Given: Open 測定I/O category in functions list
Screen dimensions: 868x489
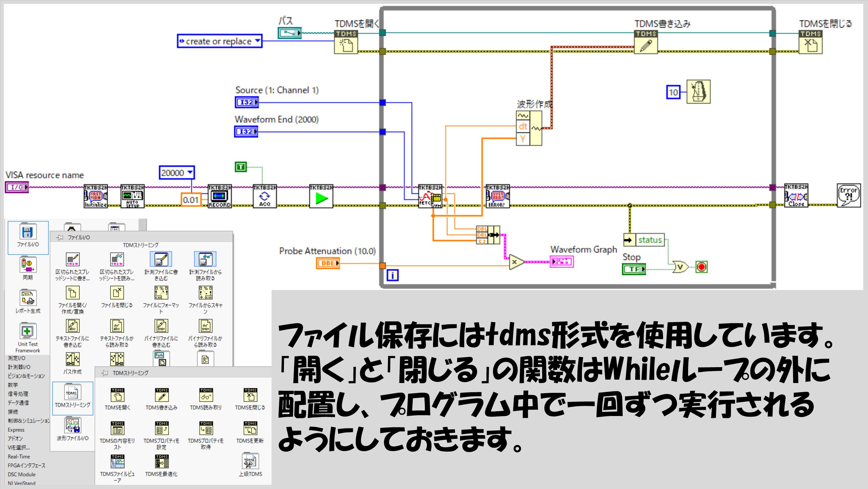Looking at the screenshot, I should (16, 358).
